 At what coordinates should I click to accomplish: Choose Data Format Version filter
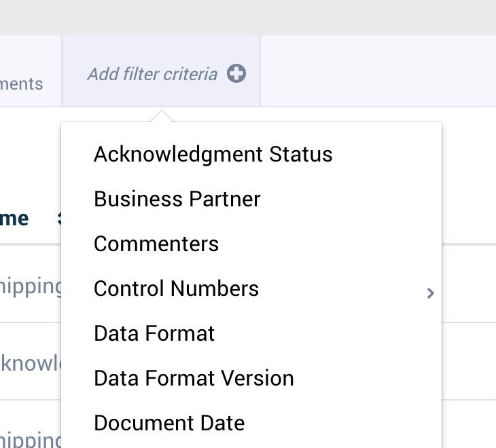(251, 379)
